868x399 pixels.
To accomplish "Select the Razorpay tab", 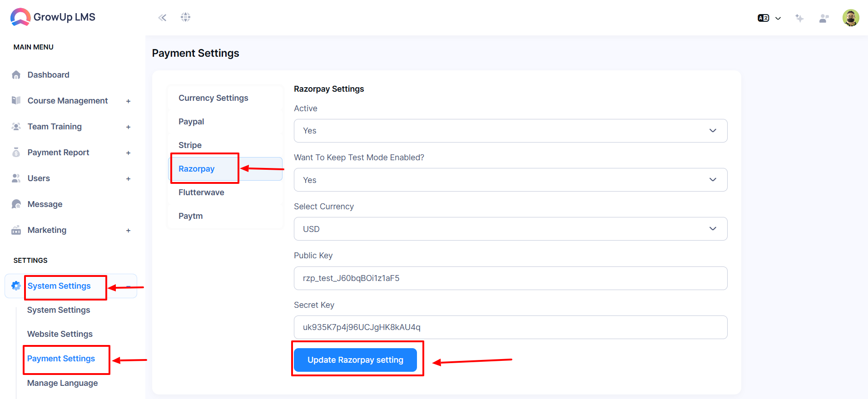I will (x=225, y=169).
